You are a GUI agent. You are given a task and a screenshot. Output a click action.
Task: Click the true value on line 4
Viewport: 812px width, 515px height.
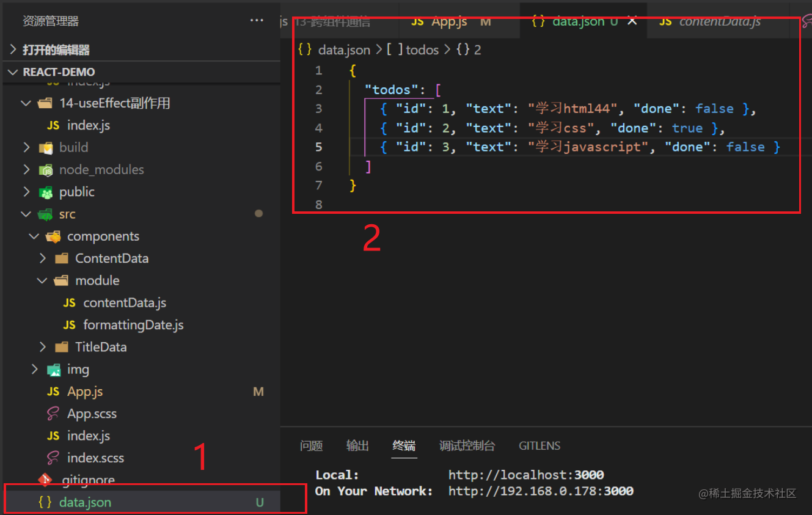[687, 128]
